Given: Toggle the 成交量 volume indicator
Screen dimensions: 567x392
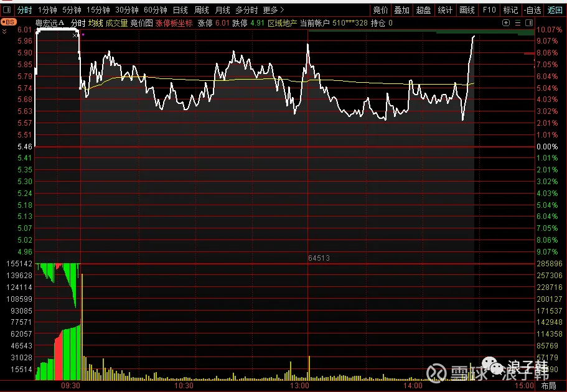Looking at the screenshot, I should click(x=116, y=23).
